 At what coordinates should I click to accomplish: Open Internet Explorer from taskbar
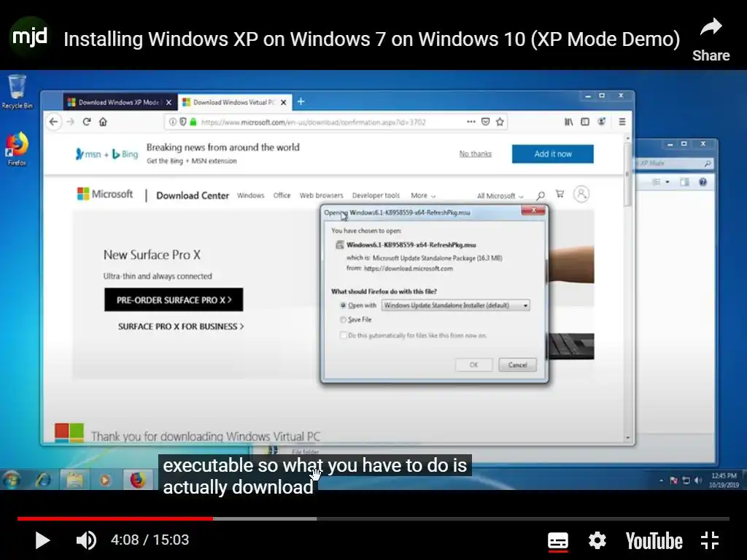point(44,480)
